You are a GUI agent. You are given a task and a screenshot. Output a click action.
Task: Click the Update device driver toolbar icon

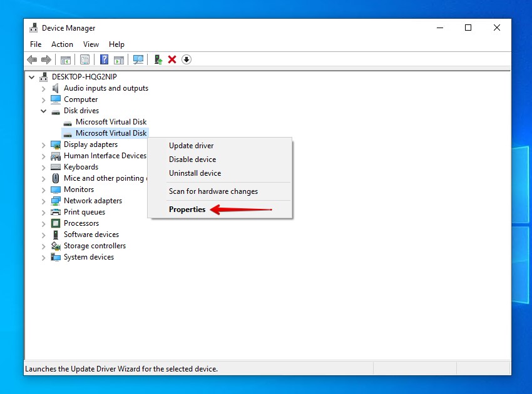(158, 59)
